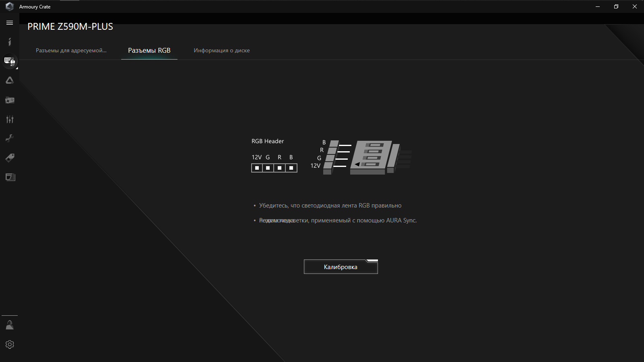Image resolution: width=644 pixels, height=362 pixels.
Task: Click the bullet line mentioning AURA Sync
Action: (338, 220)
